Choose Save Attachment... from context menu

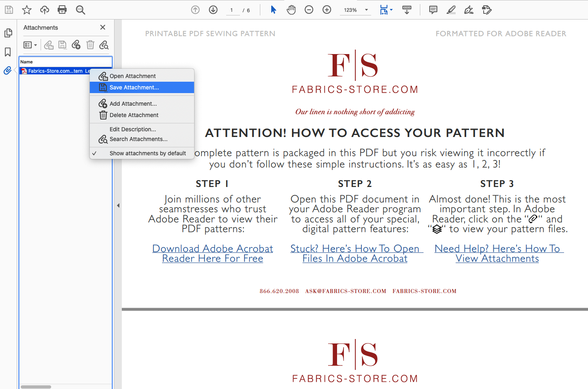[x=142, y=87]
